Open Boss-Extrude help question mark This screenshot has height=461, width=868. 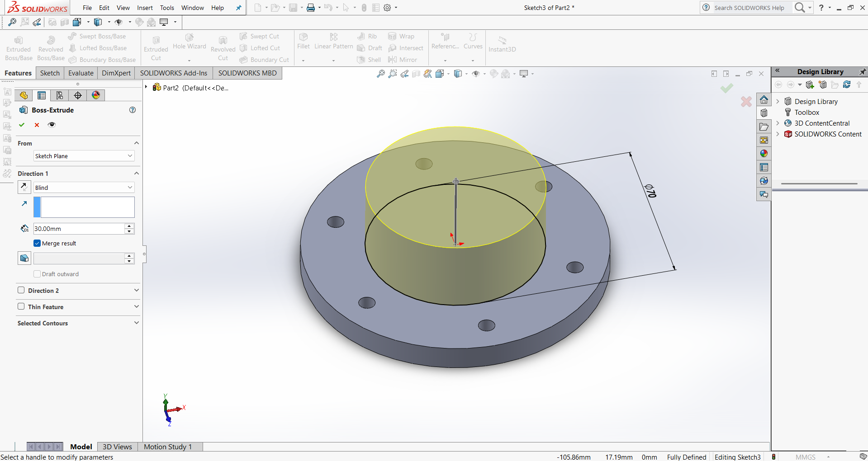(x=133, y=110)
